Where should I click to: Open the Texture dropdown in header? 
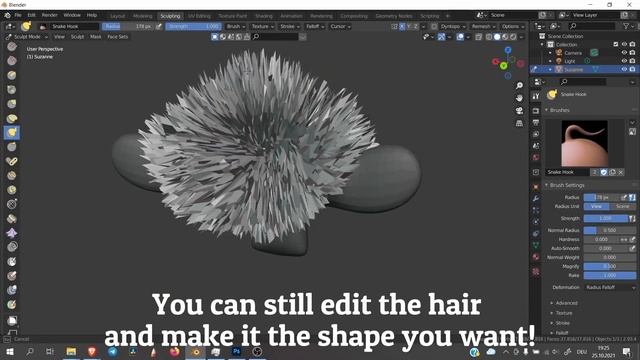[x=262, y=27]
